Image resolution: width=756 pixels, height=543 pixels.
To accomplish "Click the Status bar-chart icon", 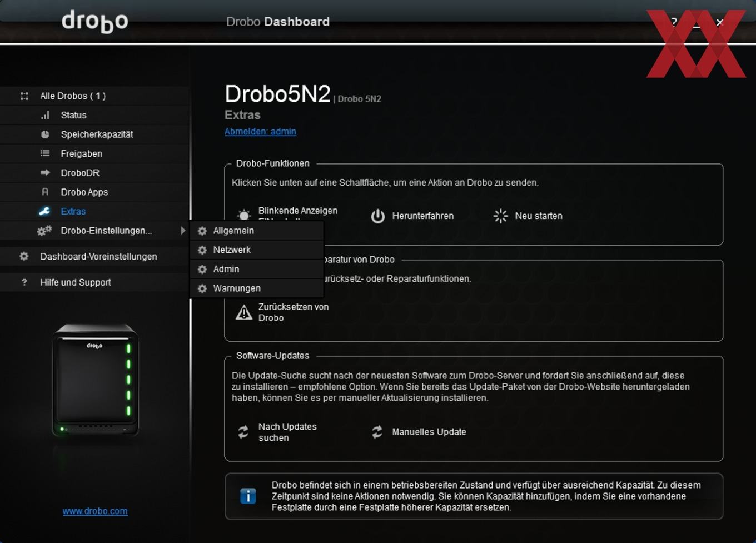I will (x=45, y=115).
